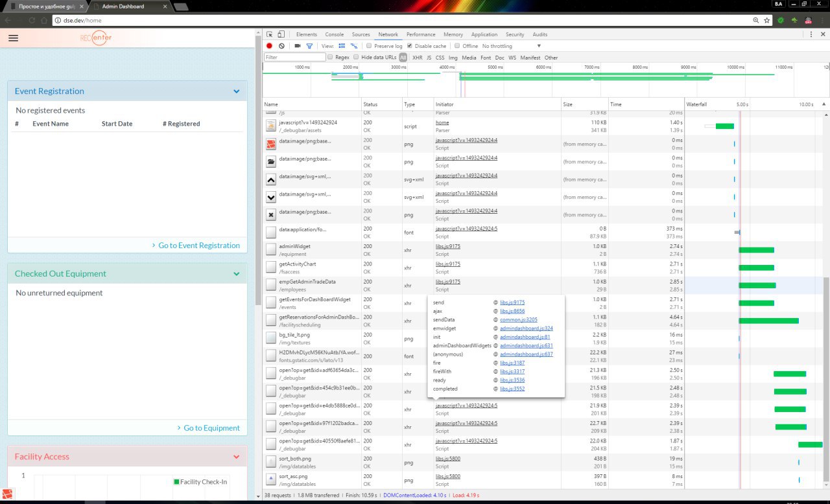Switch to the Console tab
830x504 pixels.
(x=335, y=34)
